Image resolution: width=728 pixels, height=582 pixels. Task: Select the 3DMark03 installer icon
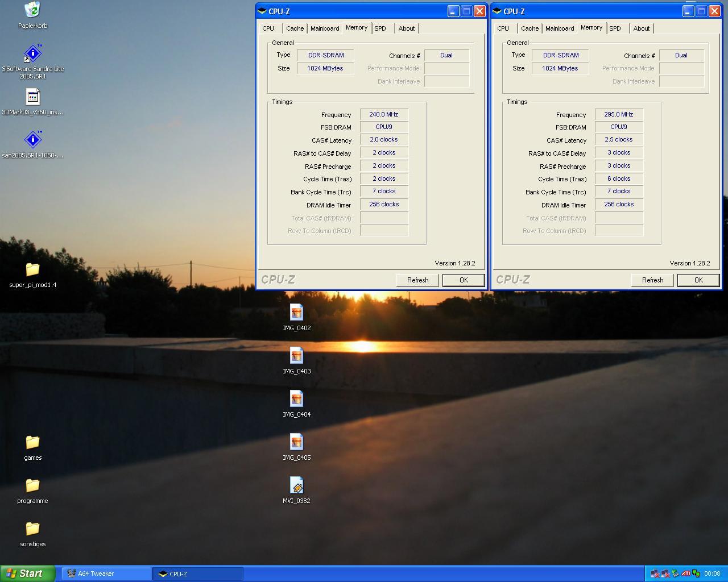click(x=32, y=97)
